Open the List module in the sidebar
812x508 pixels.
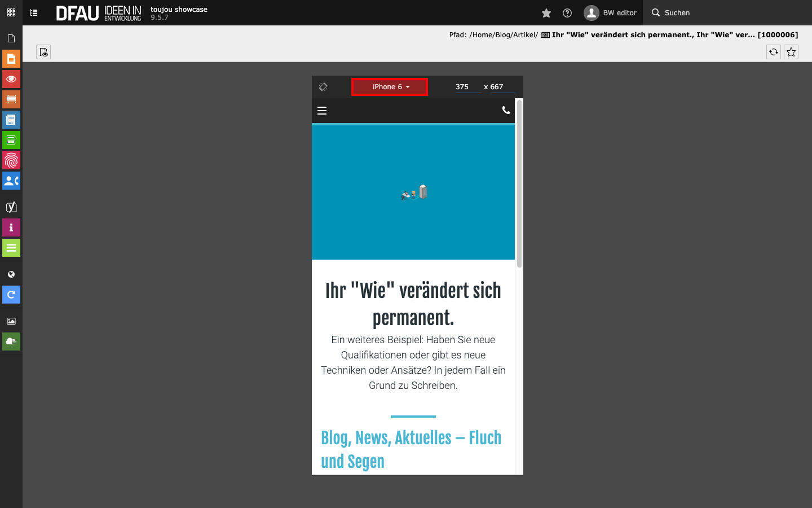(11, 99)
